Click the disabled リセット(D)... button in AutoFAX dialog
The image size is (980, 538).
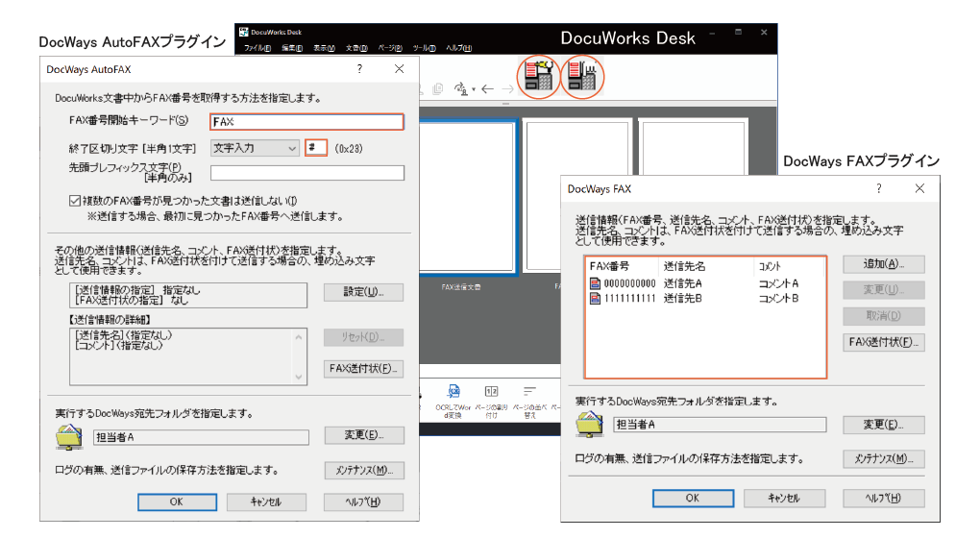363,337
